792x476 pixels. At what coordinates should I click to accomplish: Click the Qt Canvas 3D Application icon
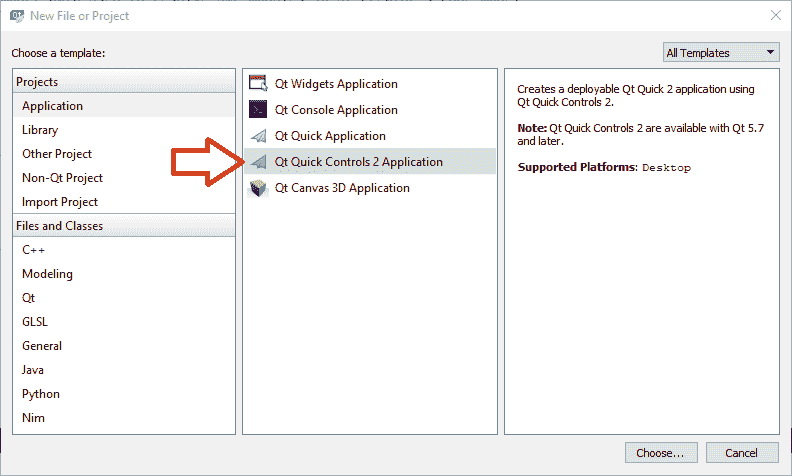coord(259,188)
